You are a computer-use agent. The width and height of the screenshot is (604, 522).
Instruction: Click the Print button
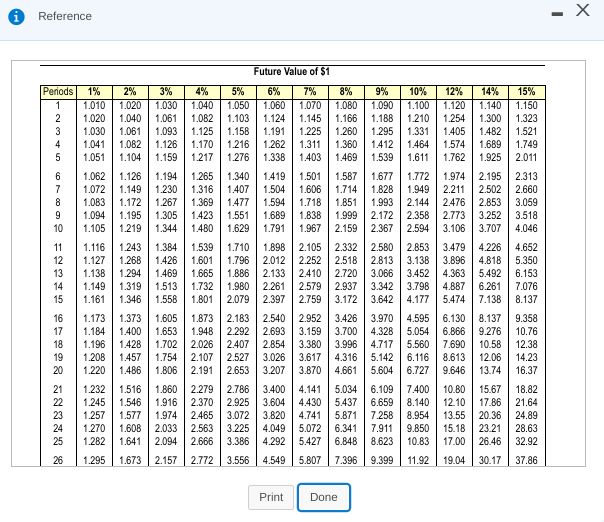(x=271, y=497)
